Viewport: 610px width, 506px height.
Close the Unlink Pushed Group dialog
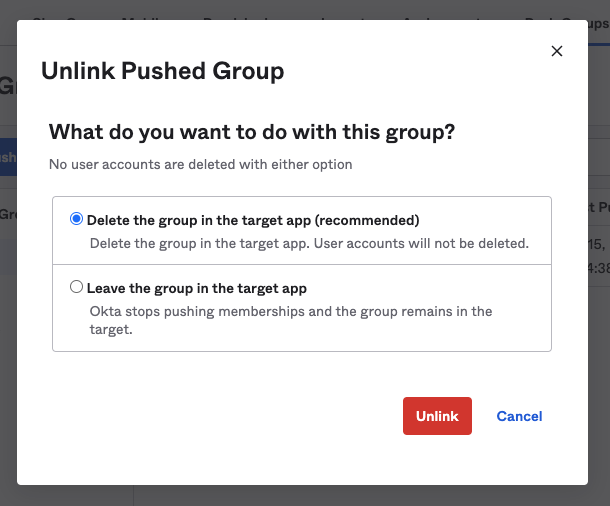click(557, 51)
